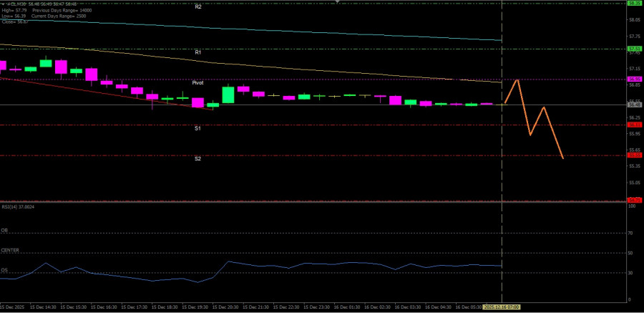Select the Pivot level label
This screenshot has height=313, width=644.
click(198, 82)
